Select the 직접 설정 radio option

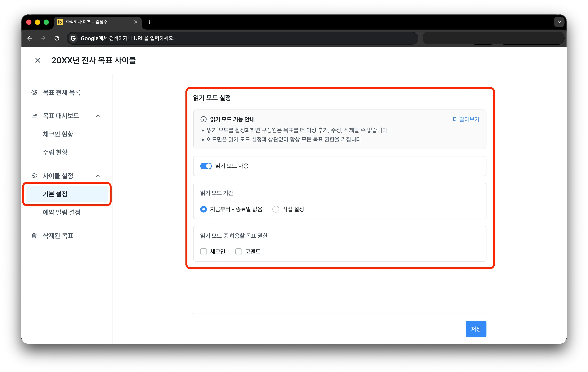pos(276,209)
